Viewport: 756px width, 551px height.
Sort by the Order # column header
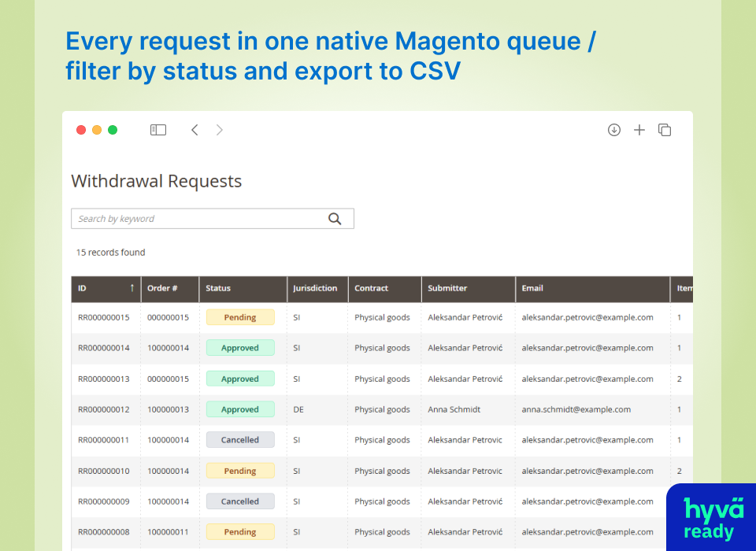pyautogui.click(x=170, y=288)
